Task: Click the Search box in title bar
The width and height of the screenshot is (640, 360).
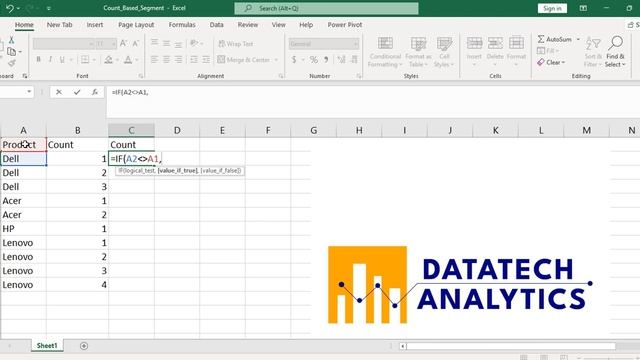Action: click(326, 8)
